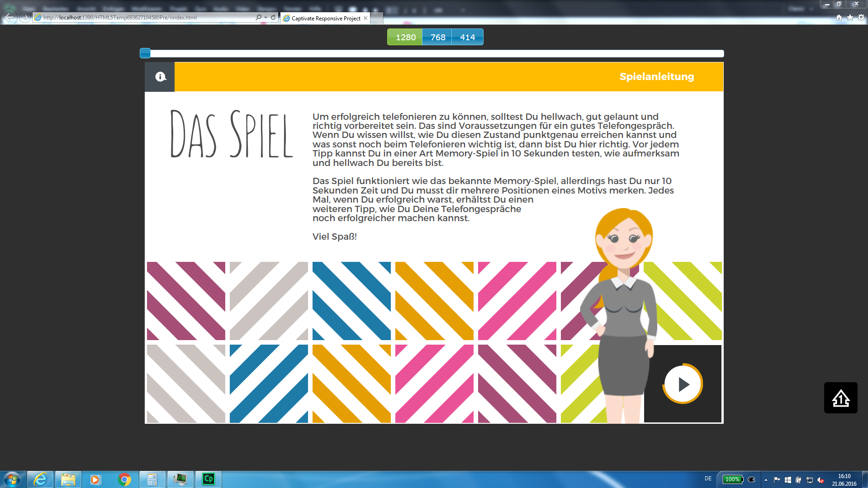Image resolution: width=868 pixels, height=488 pixels.
Task: Open the system monitor taskbar icon
Action: click(180, 479)
